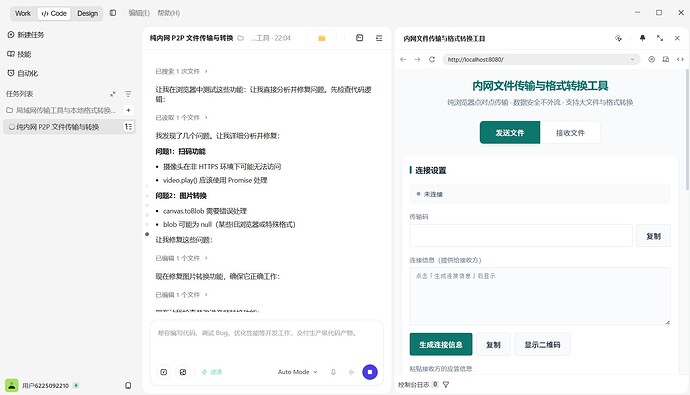Click the 连接信息 textarea
This screenshot has height=395, width=690.
tap(540, 296)
